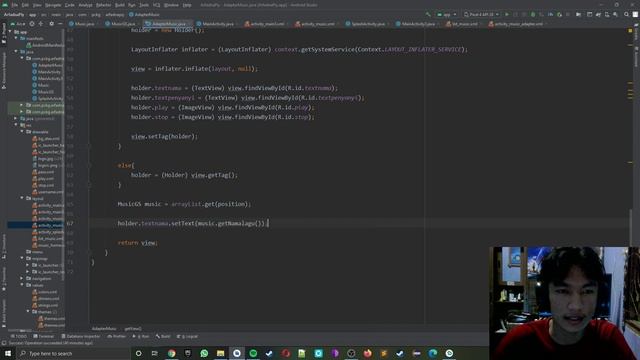Viewport: 640px width, 360px height.
Task: Open Cortana circle icon on taskbar
Action: click(138, 353)
